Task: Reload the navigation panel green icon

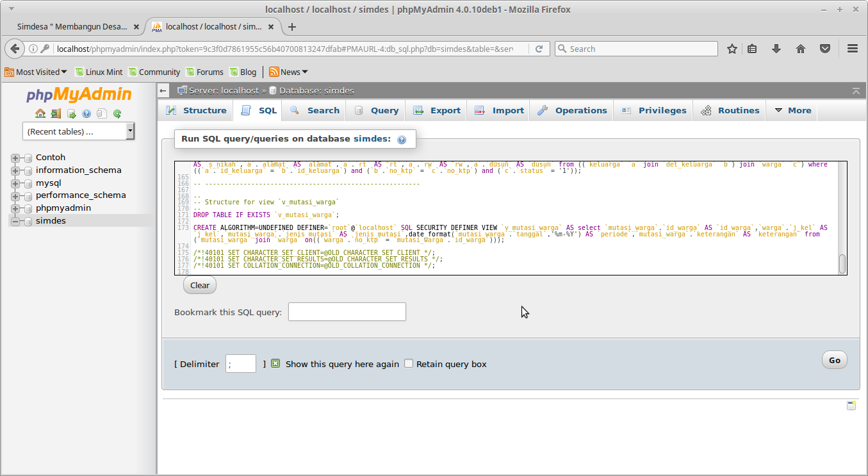Action: 117,114
